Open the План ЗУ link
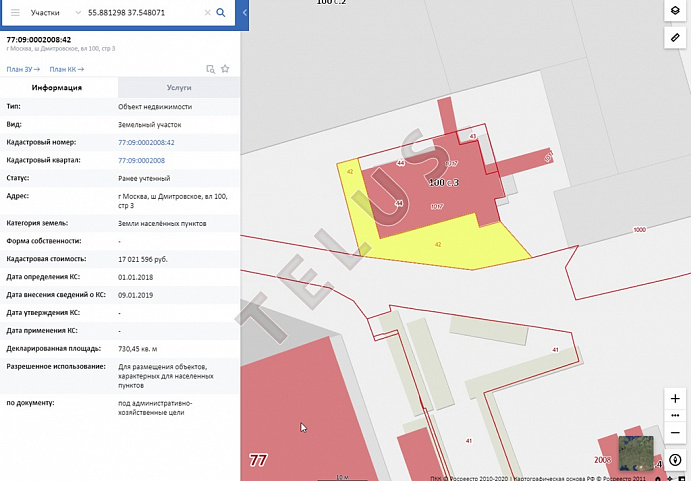Screen dimensions: 691x481 [x=23, y=69]
